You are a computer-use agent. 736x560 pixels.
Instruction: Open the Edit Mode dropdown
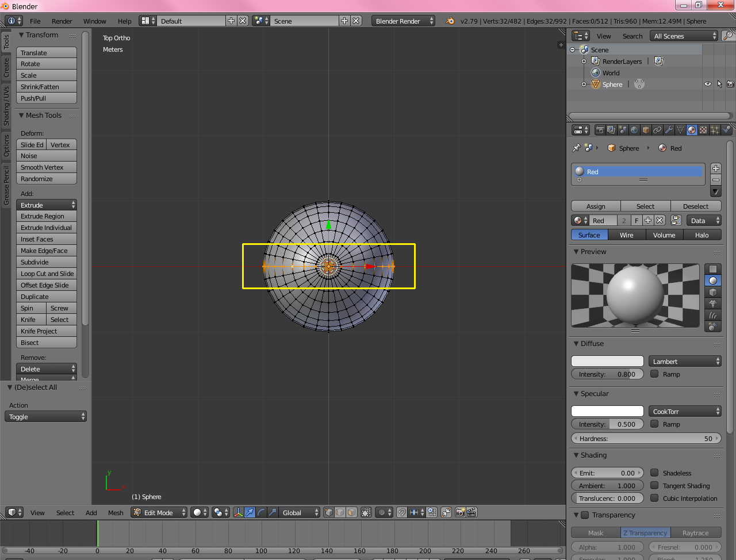159,512
